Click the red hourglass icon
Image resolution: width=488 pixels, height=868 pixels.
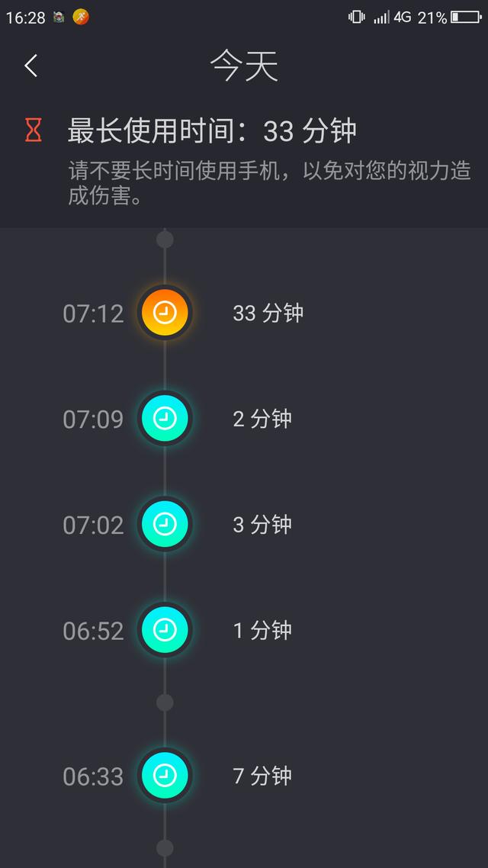coord(34,130)
